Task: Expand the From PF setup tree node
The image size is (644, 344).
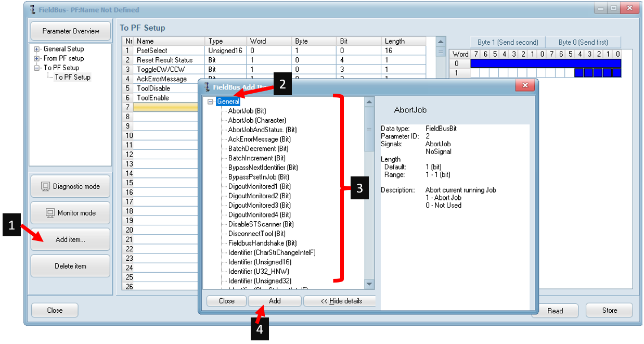Action: tap(37, 58)
